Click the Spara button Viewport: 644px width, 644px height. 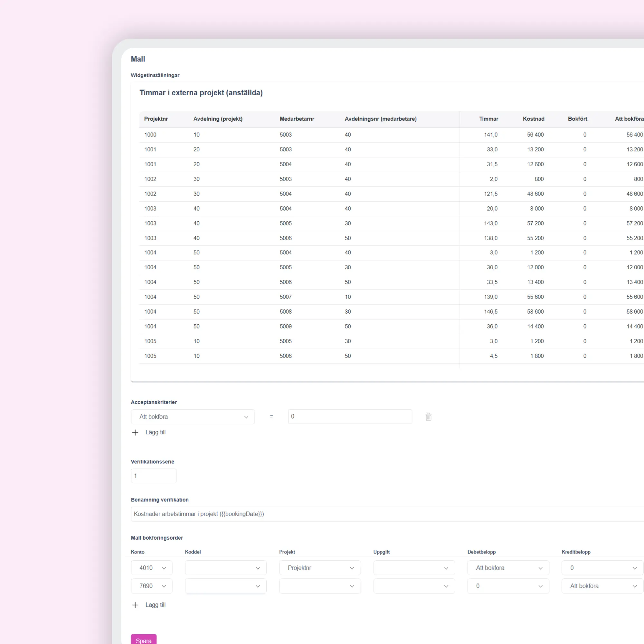144,639
